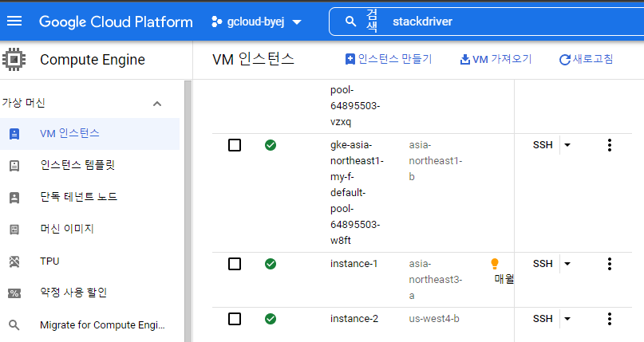
Task: Check the instance-1 row checkbox
Action: [x=235, y=264]
